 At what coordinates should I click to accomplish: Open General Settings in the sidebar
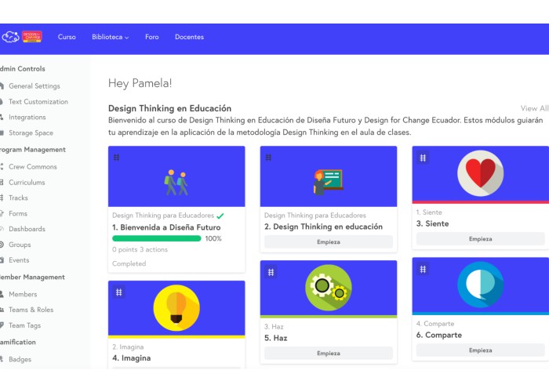pos(35,85)
